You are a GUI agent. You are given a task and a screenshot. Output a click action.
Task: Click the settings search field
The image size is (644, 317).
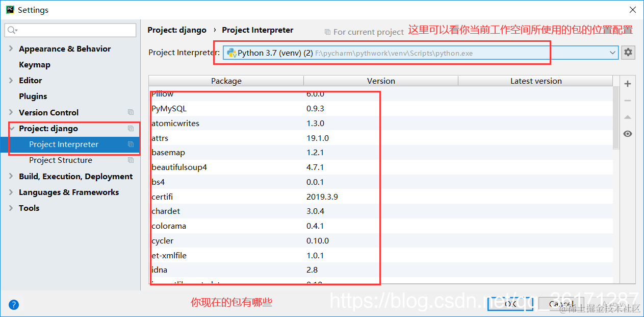click(70, 30)
